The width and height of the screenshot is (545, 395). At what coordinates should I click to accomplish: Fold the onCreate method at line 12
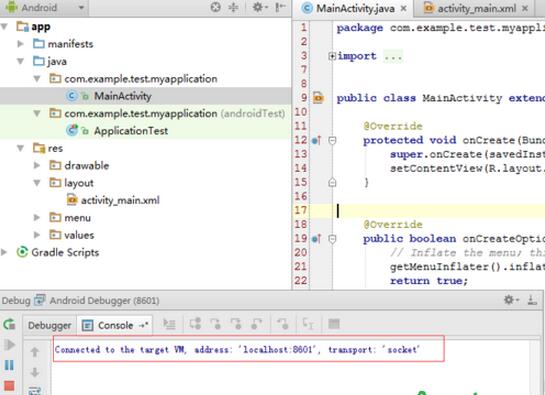pos(332,140)
